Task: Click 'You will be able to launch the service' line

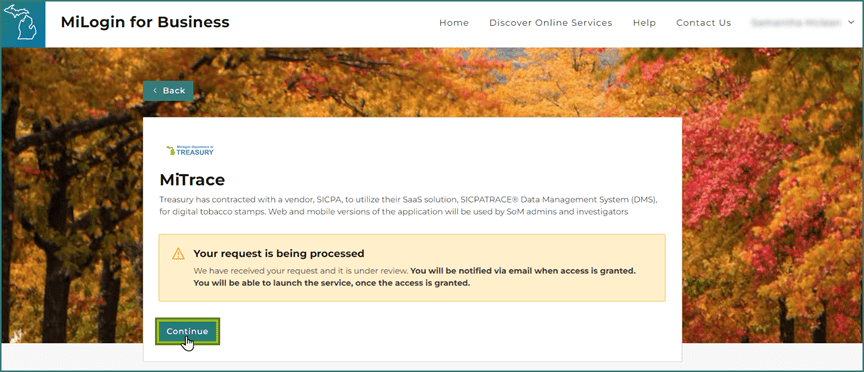Action: tap(332, 283)
